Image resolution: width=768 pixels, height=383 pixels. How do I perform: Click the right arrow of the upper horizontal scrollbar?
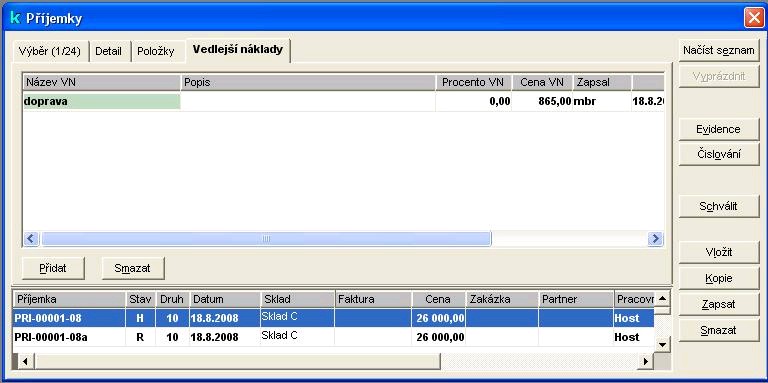tap(655, 239)
